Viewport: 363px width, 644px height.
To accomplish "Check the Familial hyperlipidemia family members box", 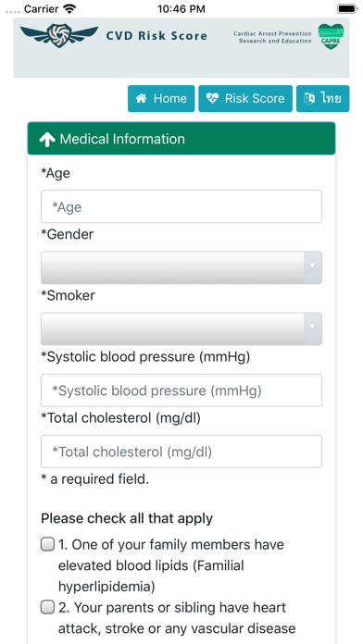I will coord(47,545).
